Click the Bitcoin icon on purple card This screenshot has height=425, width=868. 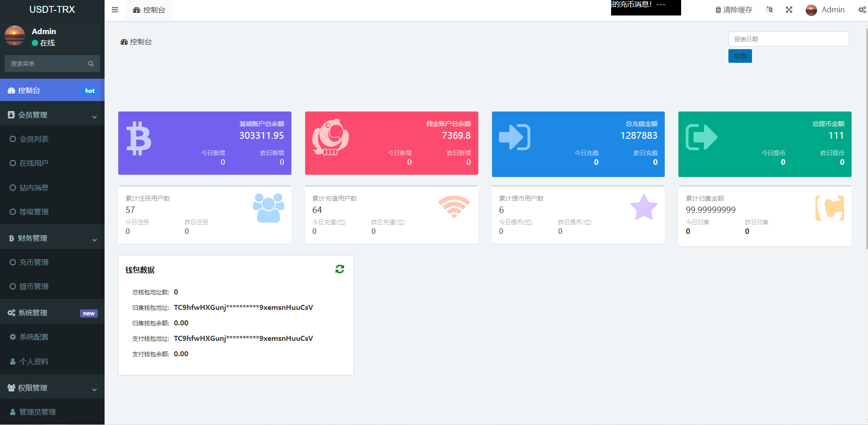pos(139,139)
